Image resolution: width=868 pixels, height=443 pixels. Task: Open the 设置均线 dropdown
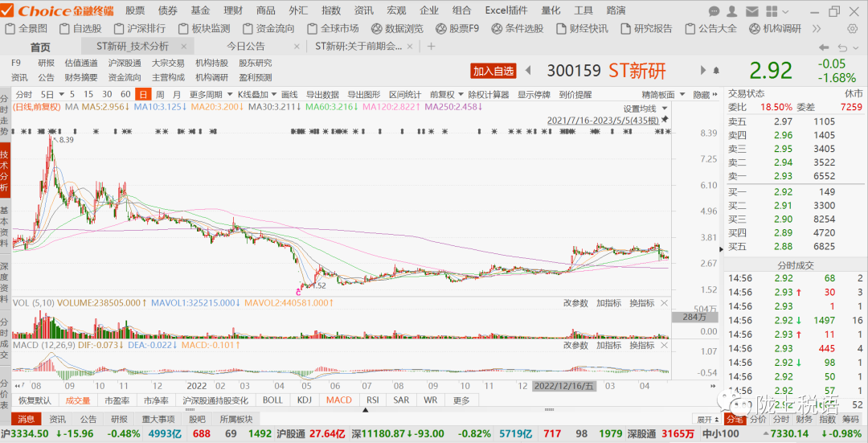(645, 109)
